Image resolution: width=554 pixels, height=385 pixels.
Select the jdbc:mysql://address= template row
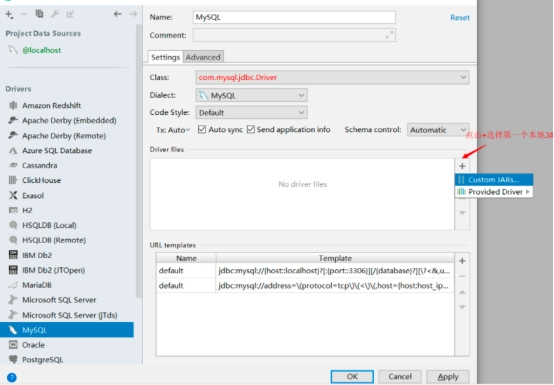click(305, 285)
